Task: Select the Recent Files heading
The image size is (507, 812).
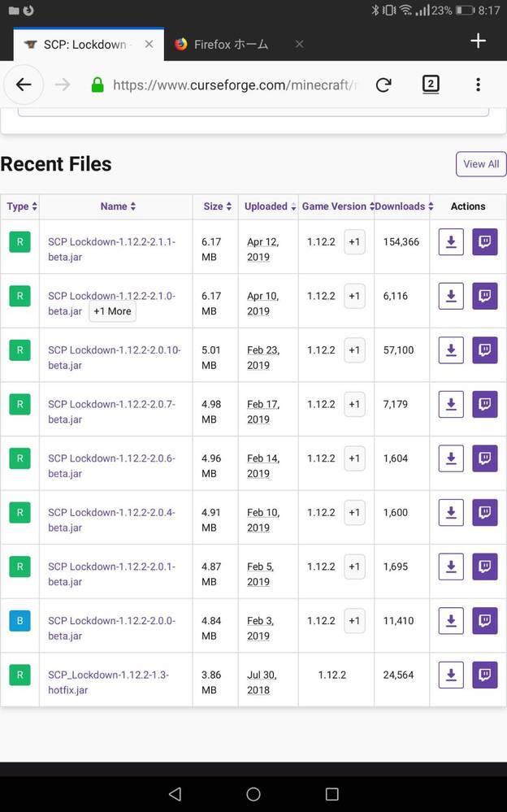Action: coord(56,164)
